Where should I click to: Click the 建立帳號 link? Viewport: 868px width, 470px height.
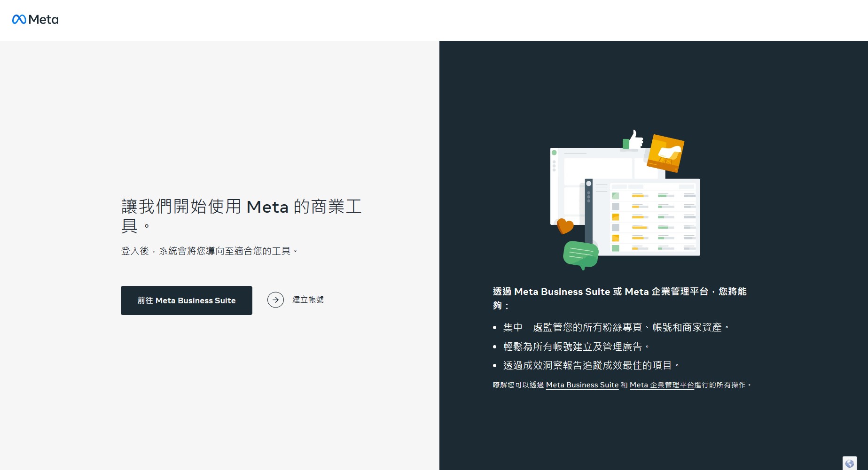click(308, 300)
